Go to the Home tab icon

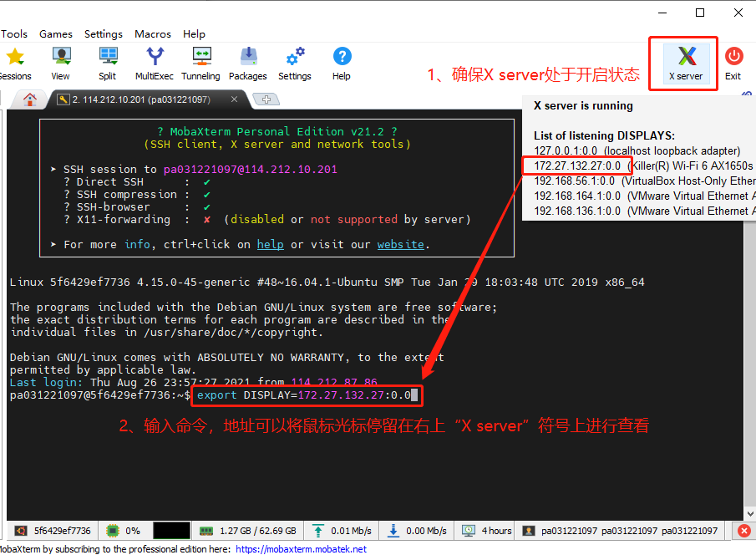tap(30, 99)
